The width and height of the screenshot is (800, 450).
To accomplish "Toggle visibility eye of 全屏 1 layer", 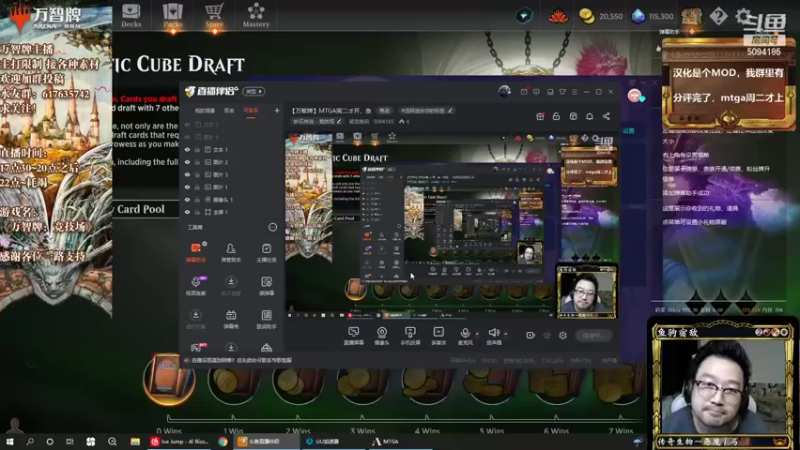I will pyautogui.click(x=187, y=212).
